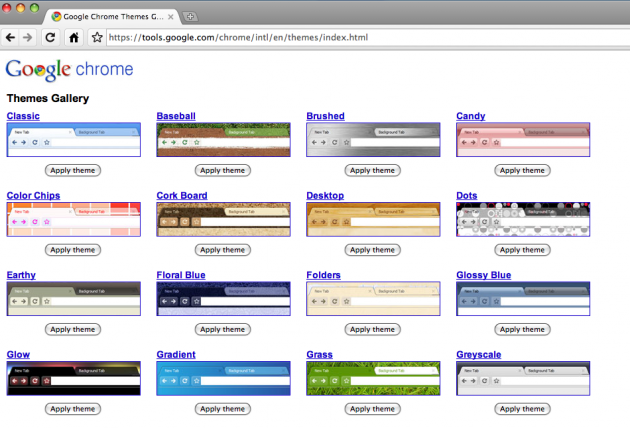Open the Dots theme link
The image size is (630, 428).
tap(466, 195)
